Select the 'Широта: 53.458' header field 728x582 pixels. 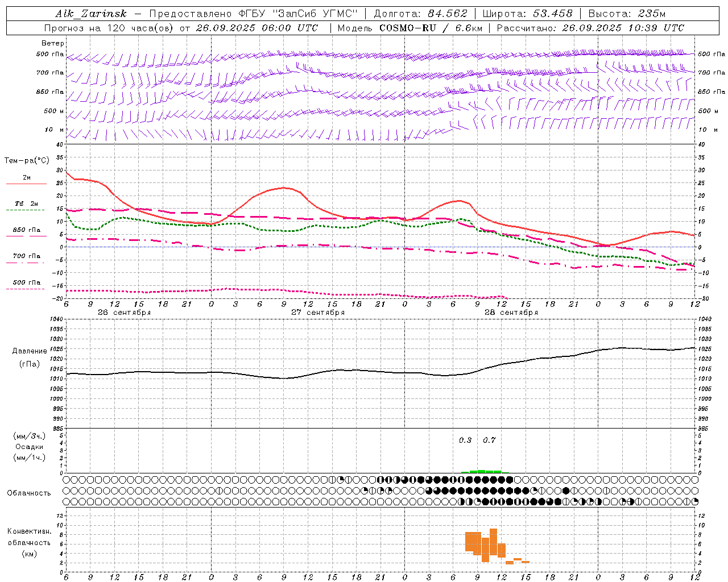527,14
